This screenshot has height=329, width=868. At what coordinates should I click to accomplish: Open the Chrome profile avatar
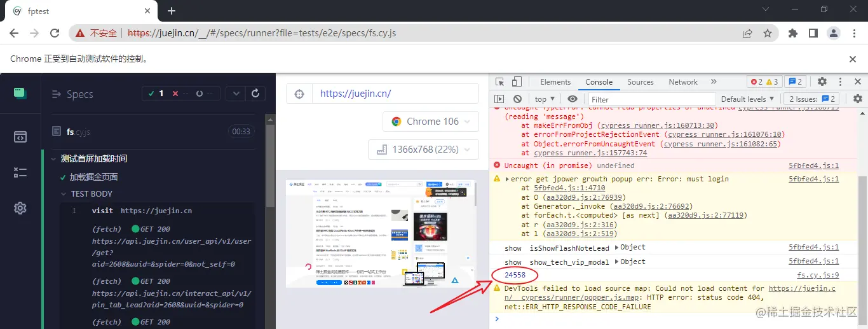pyautogui.click(x=833, y=33)
